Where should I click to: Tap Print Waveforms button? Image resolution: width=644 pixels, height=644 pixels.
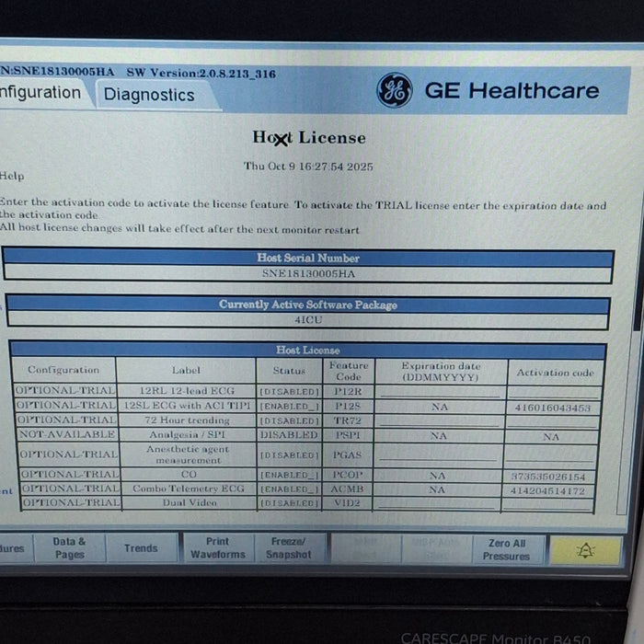click(x=218, y=548)
